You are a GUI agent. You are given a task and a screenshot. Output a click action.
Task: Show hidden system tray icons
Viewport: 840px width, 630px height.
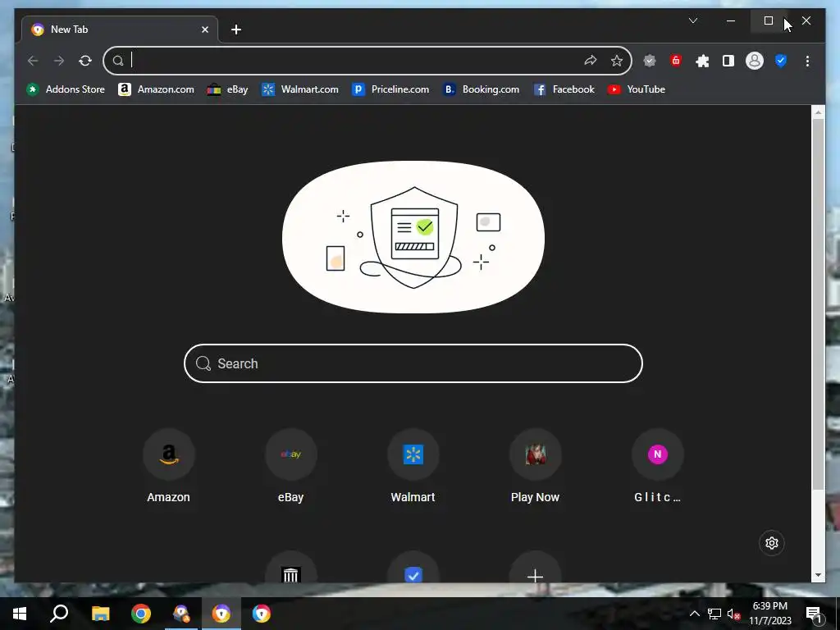[694, 614]
